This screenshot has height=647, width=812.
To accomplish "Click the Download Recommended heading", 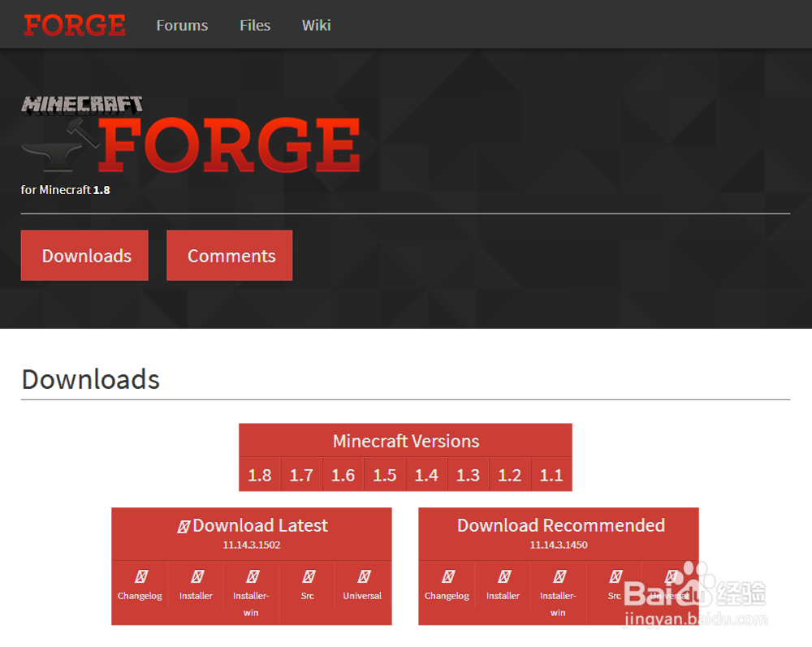I will (x=561, y=525).
